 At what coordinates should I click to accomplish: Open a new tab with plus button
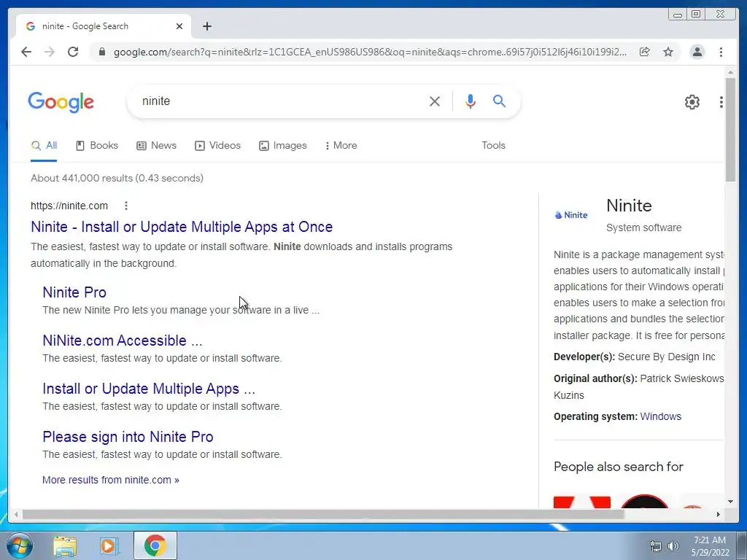click(x=206, y=26)
